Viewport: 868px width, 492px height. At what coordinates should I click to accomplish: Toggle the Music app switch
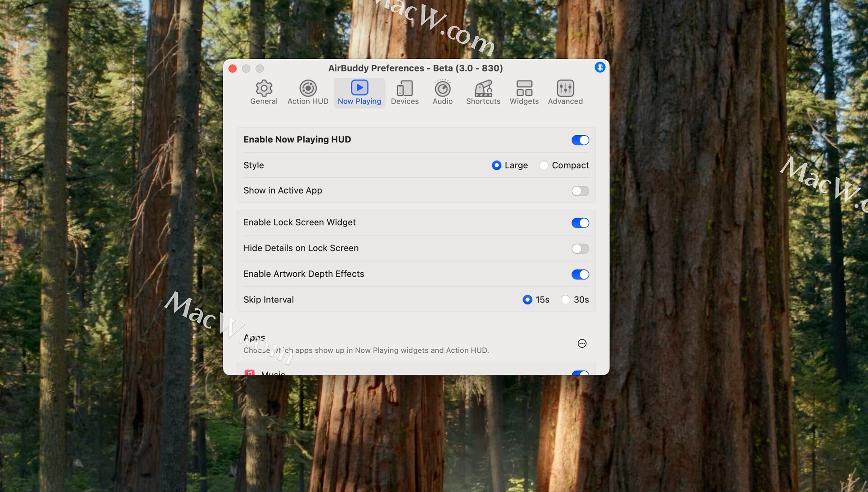(580, 373)
